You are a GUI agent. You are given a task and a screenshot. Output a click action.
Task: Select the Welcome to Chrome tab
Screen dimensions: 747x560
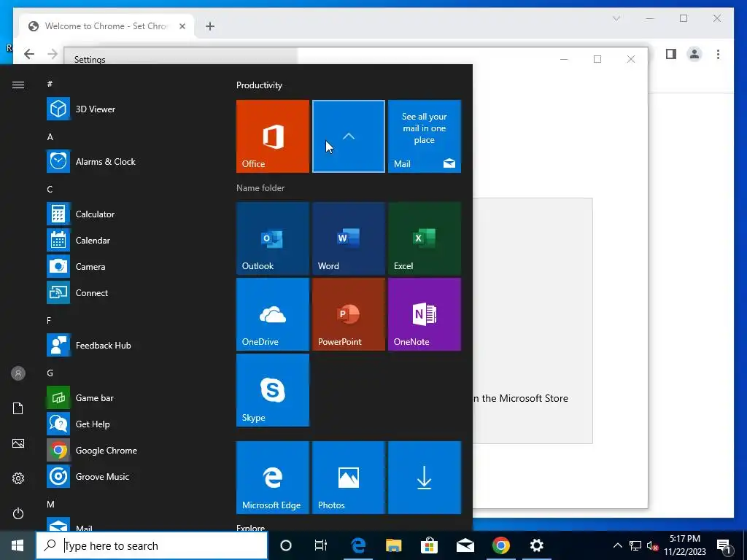coord(107,26)
